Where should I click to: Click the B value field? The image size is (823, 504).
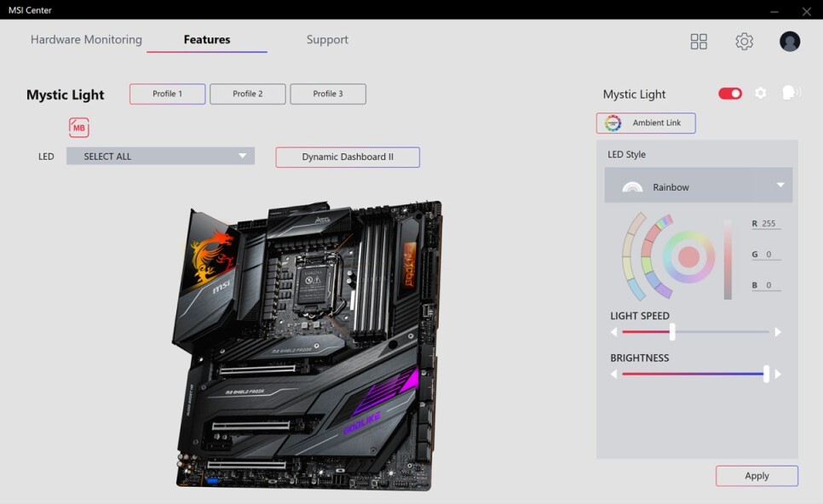tap(766, 285)
